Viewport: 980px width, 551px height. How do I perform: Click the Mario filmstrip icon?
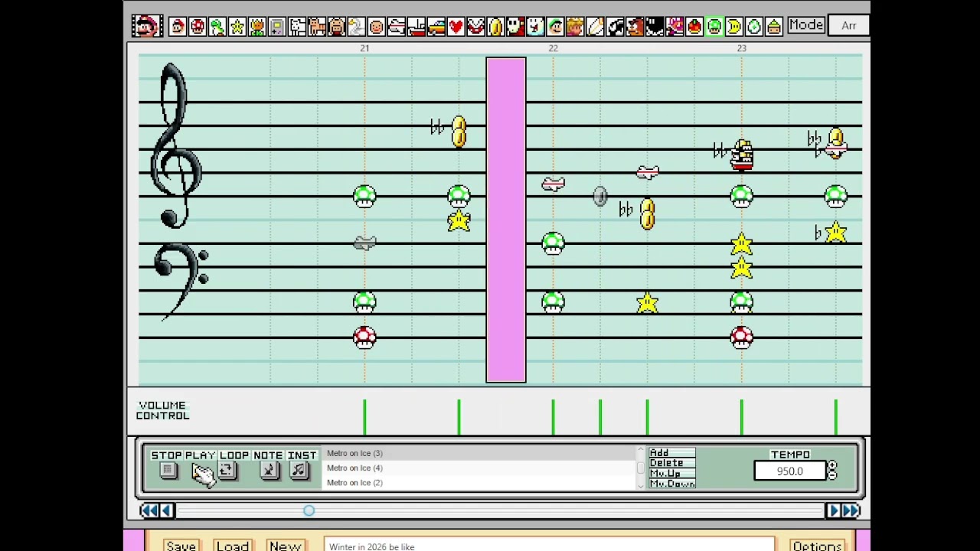(x=146, y=25)
